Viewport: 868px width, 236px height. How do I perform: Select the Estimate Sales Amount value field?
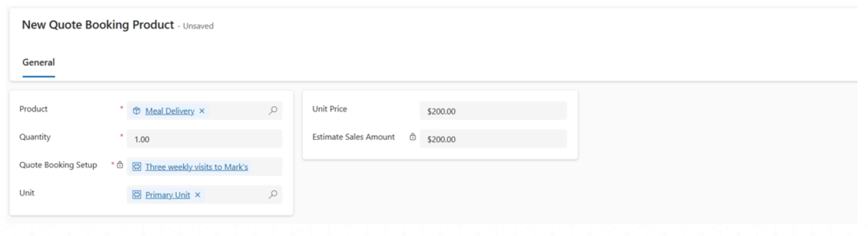tap(493, 139)
